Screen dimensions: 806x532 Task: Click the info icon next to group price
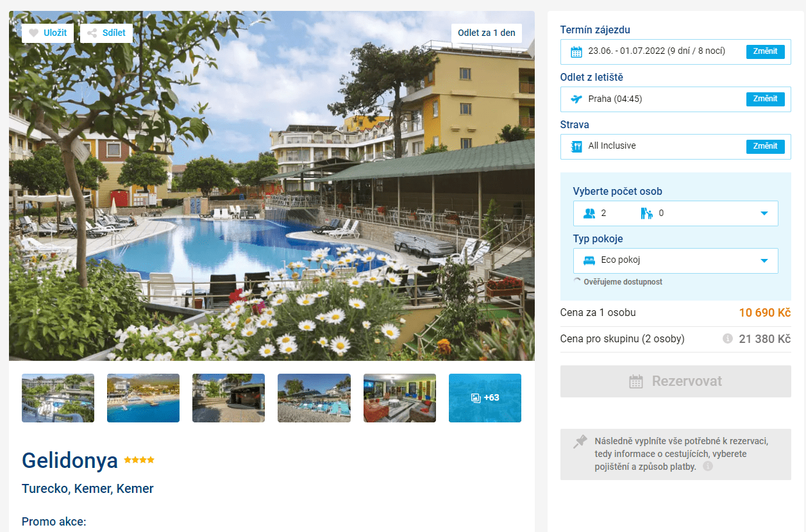coord(728,338)
